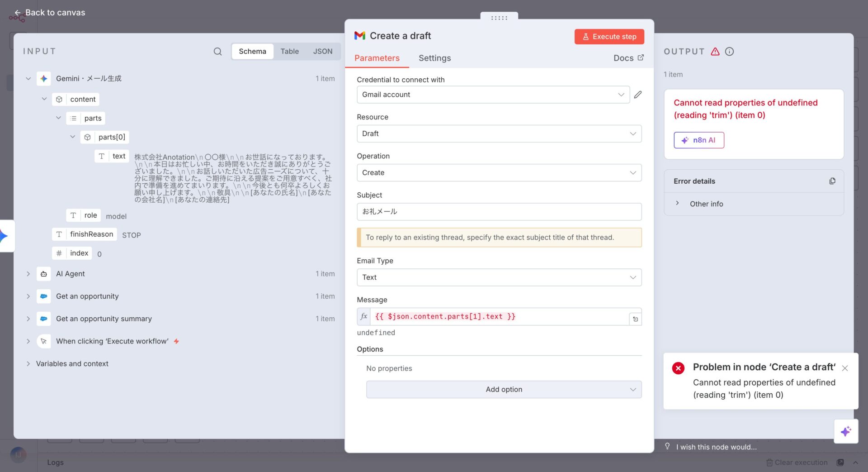The width and height of the screenshot is (868, 472).
Task: Open the AI assistant sparkle button
Action: click(845, 431)
